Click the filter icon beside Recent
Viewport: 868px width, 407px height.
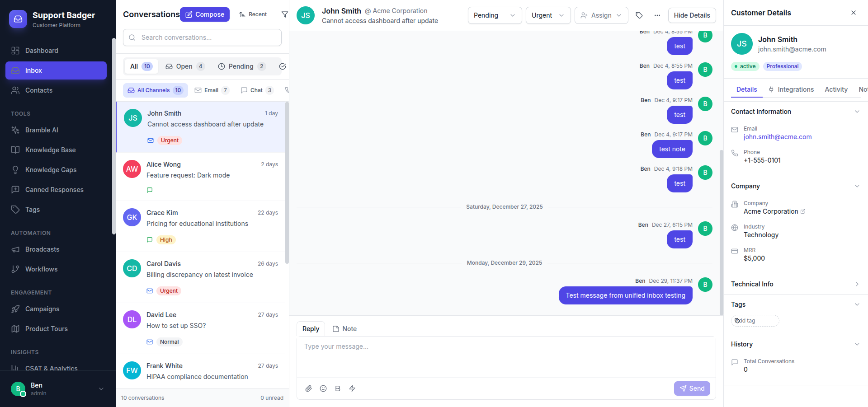(x=284, y=14)
